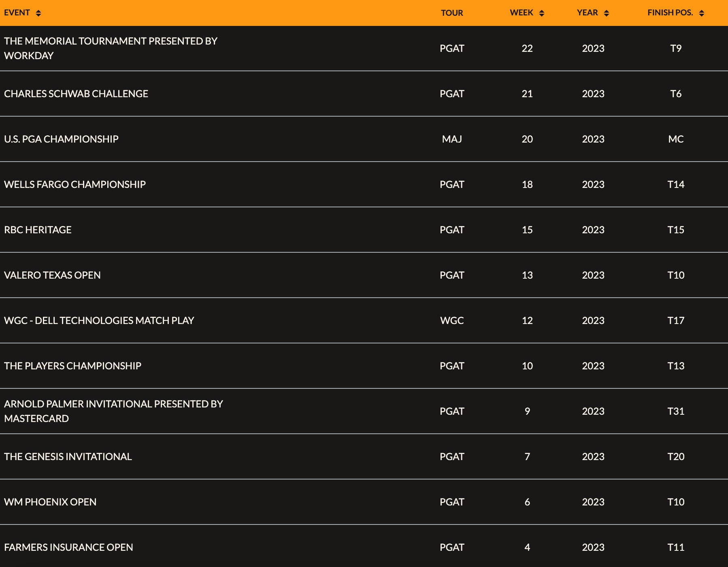This screenshot has height=567, width=728.
Task: Click the sort arrows next to EVENT
Action: [38, 13]
